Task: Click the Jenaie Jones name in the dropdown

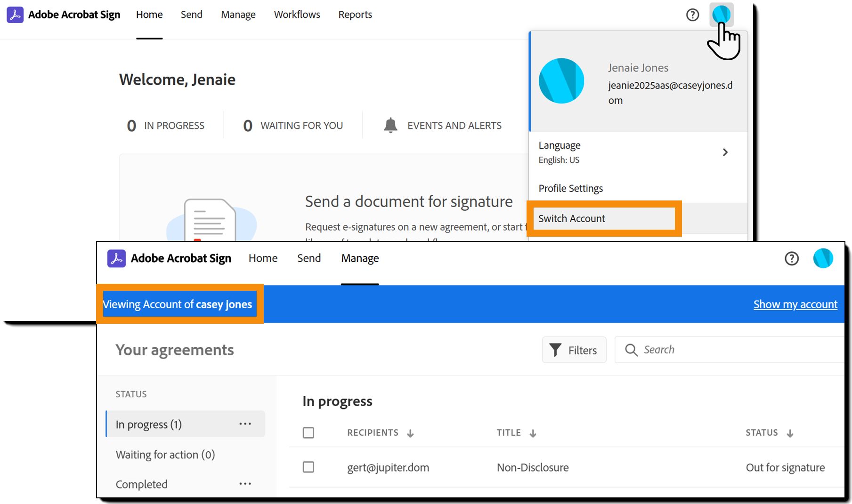Action: point(638,68)
